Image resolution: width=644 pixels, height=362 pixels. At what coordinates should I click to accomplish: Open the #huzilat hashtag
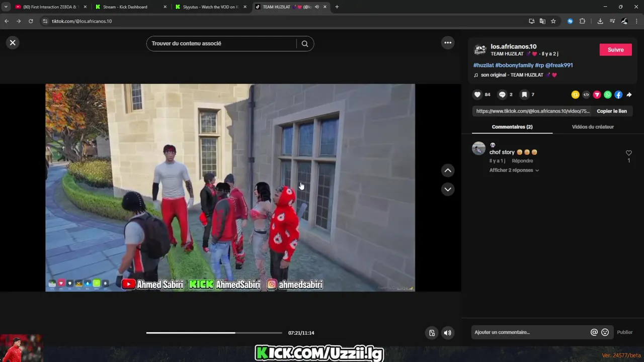click(x=484, y=65)
